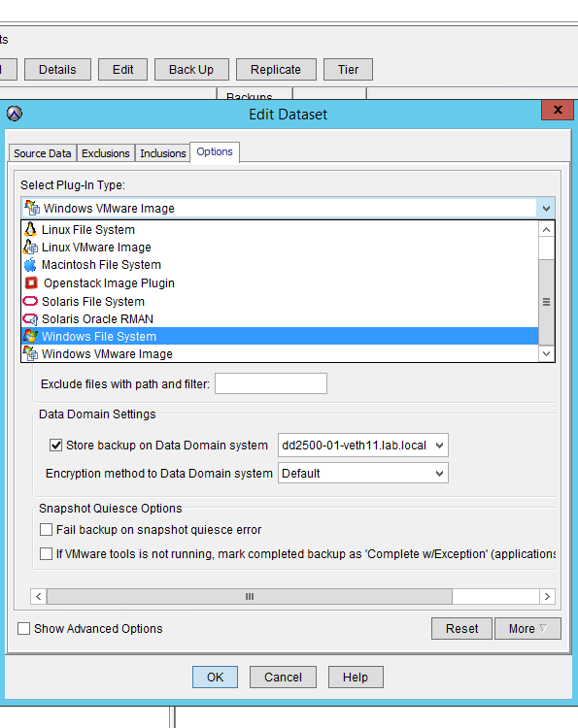Switch to the Exclusions tab

106,153
